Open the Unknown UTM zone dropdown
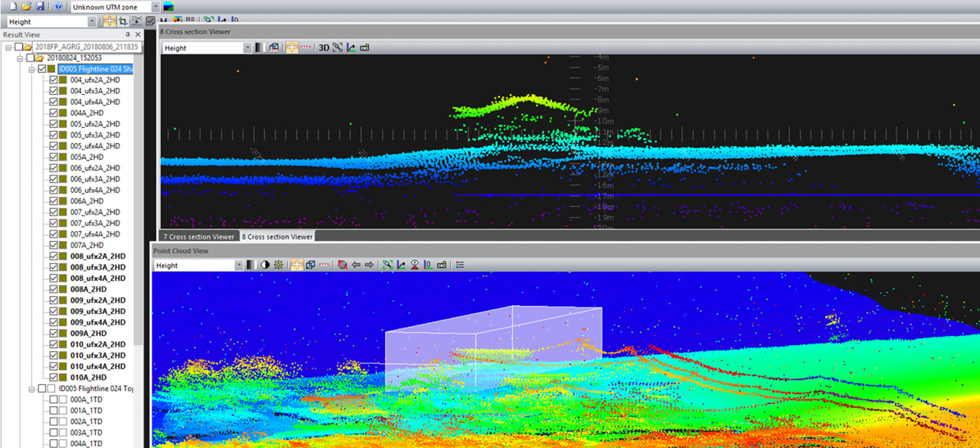This screenshot has height=448, width=980. click(x=155, y=7)
